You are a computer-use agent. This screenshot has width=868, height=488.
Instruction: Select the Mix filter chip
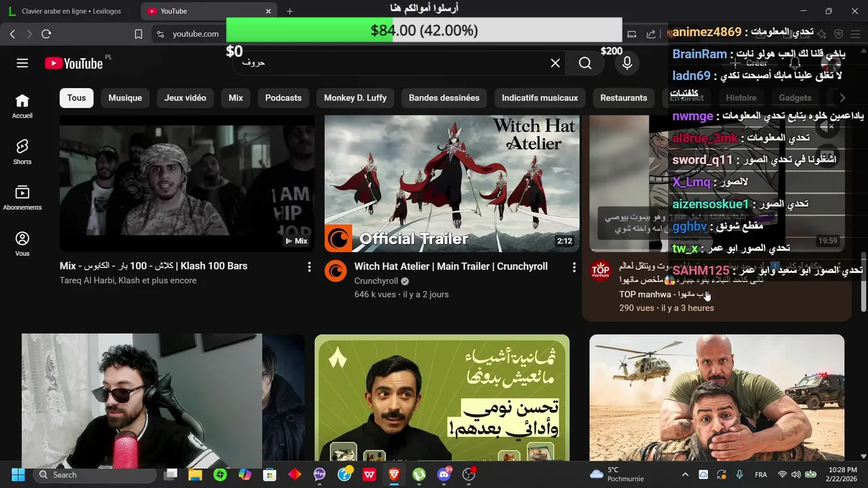236,98
